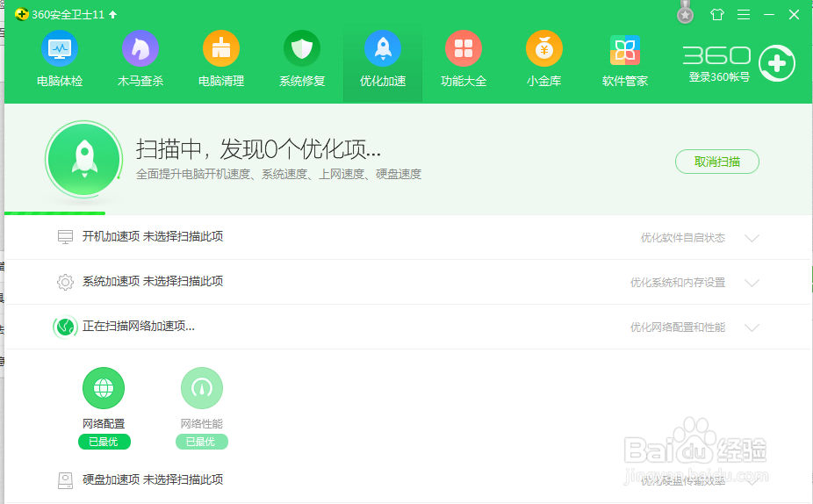Click 开机加速项 未选择扫描此项 text
Screen dimensions: 813x504
point(153,236)
